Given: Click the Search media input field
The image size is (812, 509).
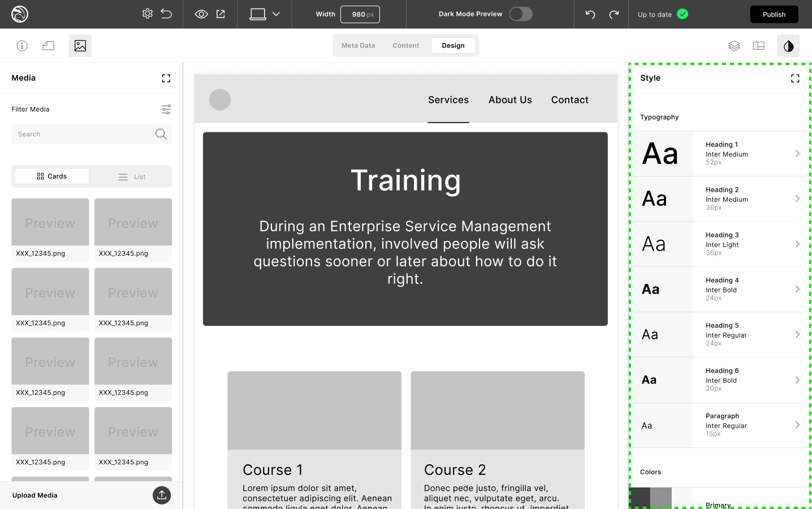Looking at the screenshot, I should (84, 134).
